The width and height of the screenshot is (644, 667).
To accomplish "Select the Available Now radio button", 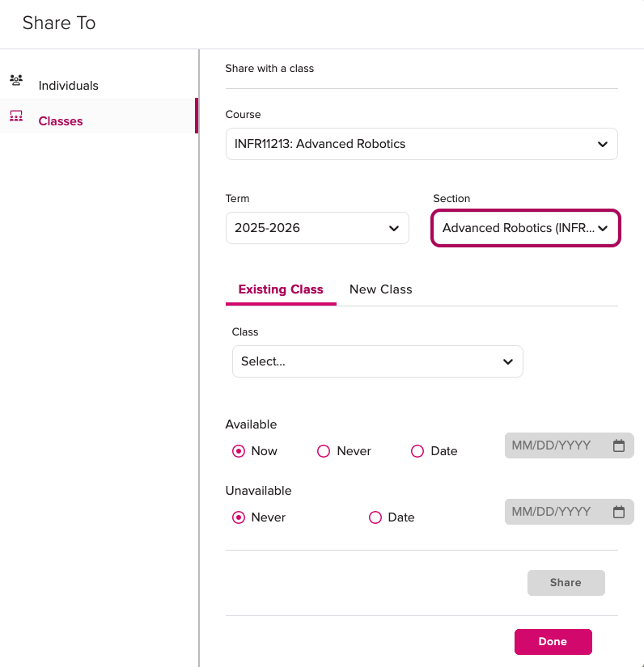I will pos(239,451).
